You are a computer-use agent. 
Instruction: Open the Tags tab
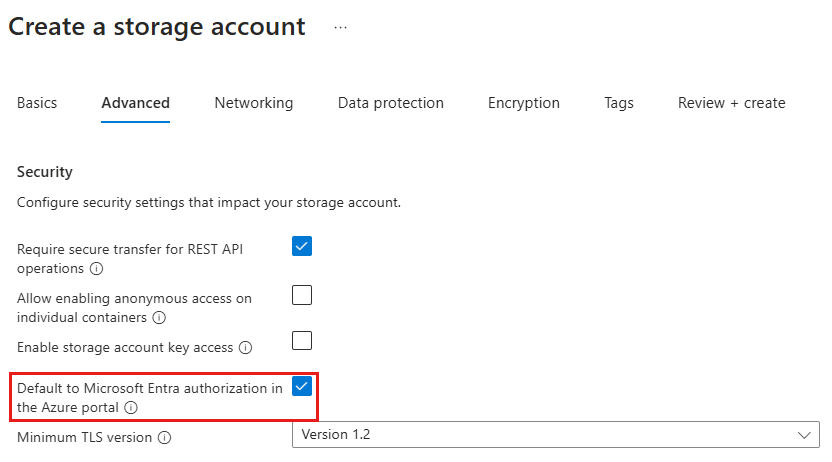619,103
